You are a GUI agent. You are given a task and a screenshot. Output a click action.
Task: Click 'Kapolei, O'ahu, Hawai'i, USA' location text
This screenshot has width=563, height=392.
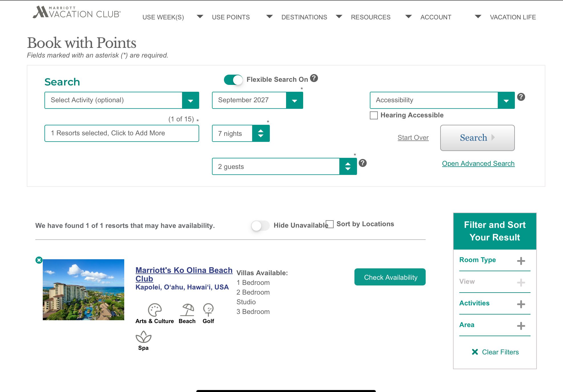point(182,287)
